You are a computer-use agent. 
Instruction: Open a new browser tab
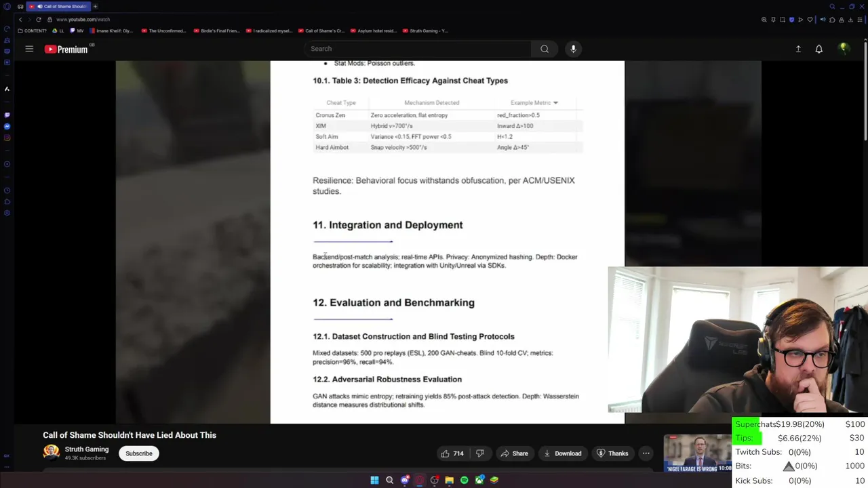[95, 6]
